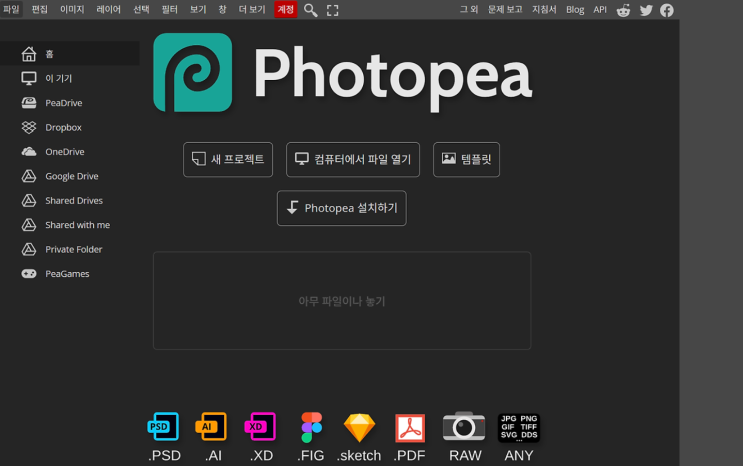This screenshot has height=466, width=743.
Task: Click the ANY formats icon
Action: [x=519, y=428]
